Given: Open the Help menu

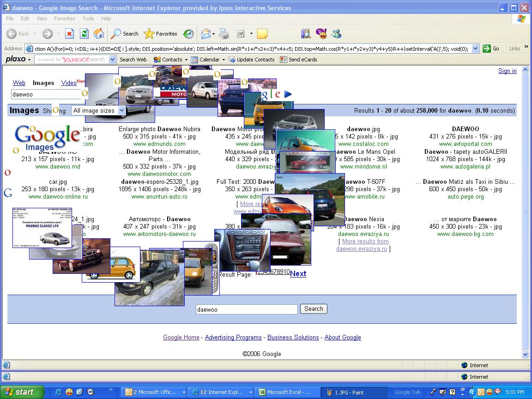Looking at the screenshot, I should tap(106, 18).
